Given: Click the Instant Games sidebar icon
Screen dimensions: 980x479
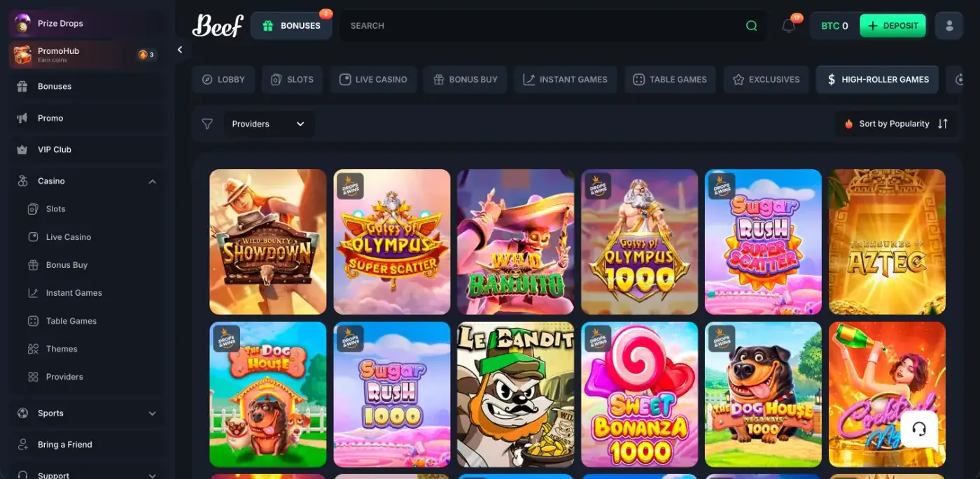Looking at the screenshot, I should click(33, 293).
